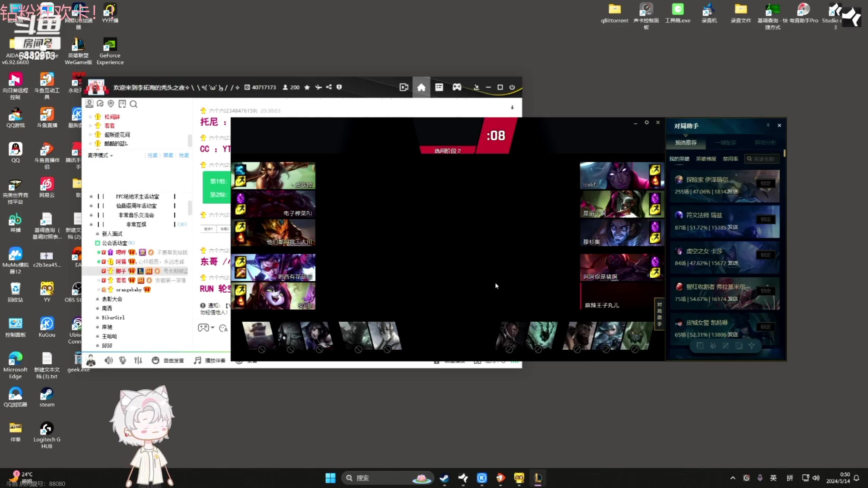Screen dimensions: 868x488
Task: Open the home tab in YY window
Action: click(x=421, y=87)
